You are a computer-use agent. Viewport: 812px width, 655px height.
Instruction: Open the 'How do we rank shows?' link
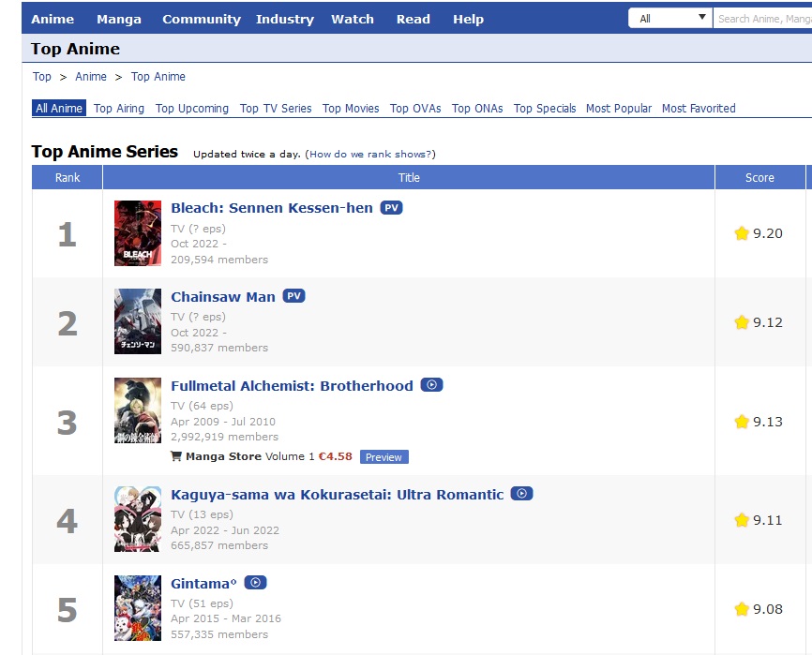pyautogui.click(x=370, y=155)
